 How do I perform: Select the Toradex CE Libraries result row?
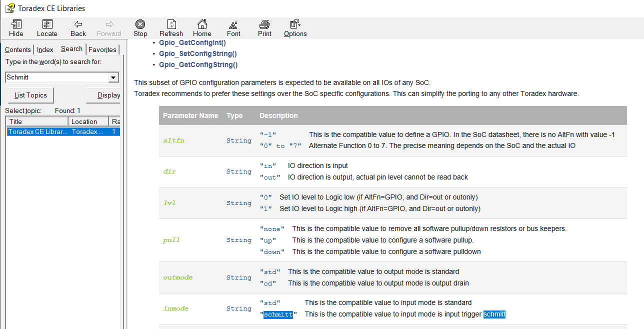(63, 131)
